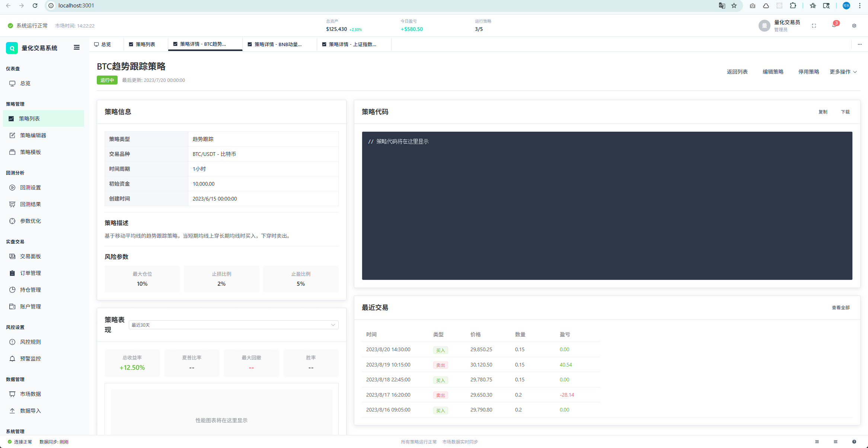Bookmark this page with the star icon

(x=734, y=6)
